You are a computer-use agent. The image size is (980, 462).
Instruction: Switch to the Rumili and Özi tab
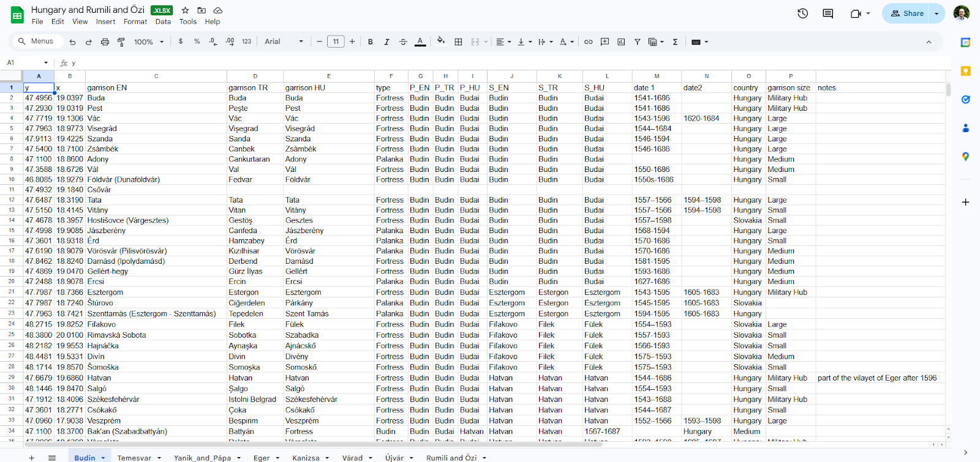tap(451, 458)
